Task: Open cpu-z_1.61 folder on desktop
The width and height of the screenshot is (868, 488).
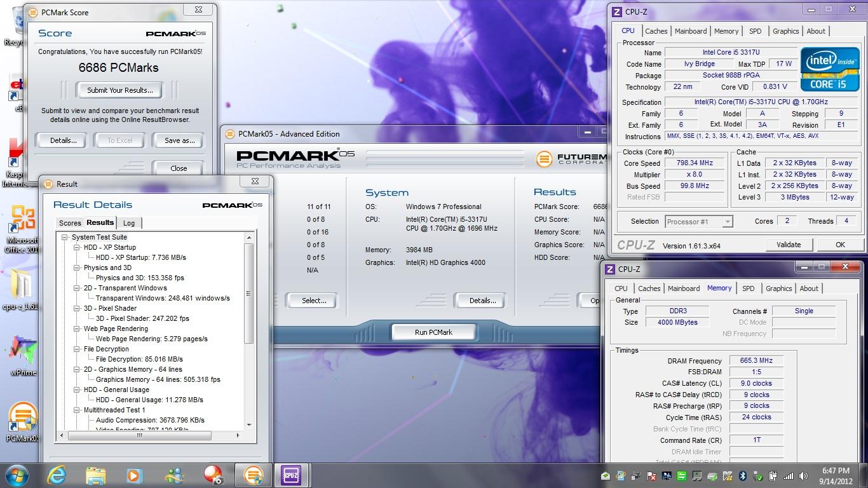Action: [x=22, y=289]
